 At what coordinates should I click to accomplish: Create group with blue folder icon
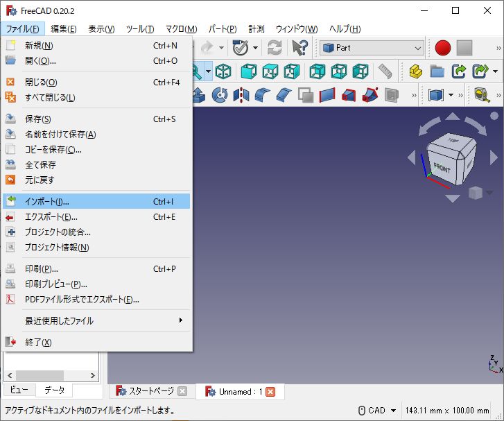tap(437, 71)
